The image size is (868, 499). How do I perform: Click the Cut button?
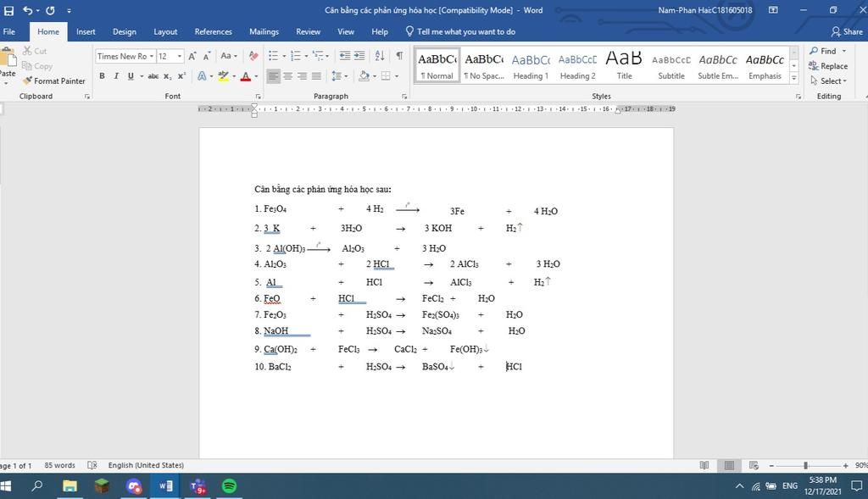[35, 51]
